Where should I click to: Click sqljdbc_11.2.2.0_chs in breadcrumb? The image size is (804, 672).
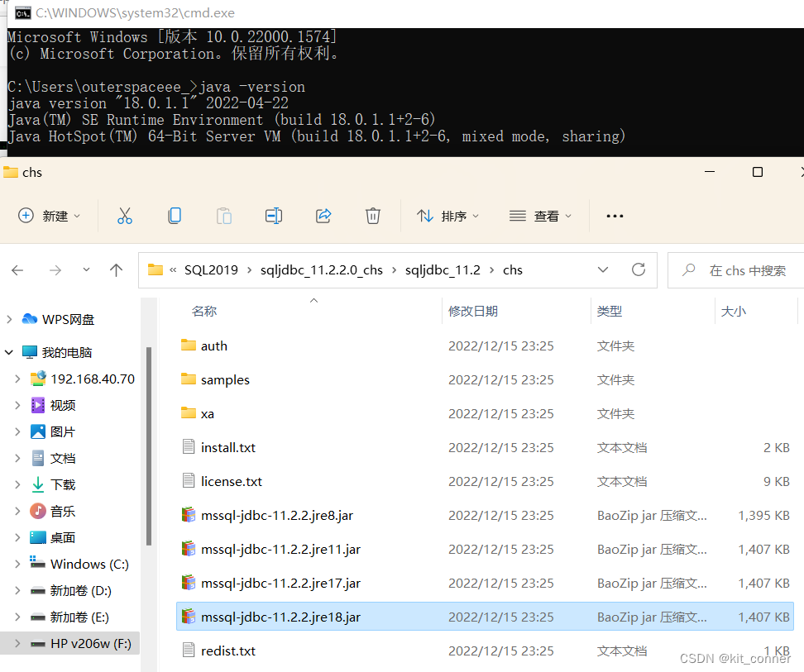322,270
